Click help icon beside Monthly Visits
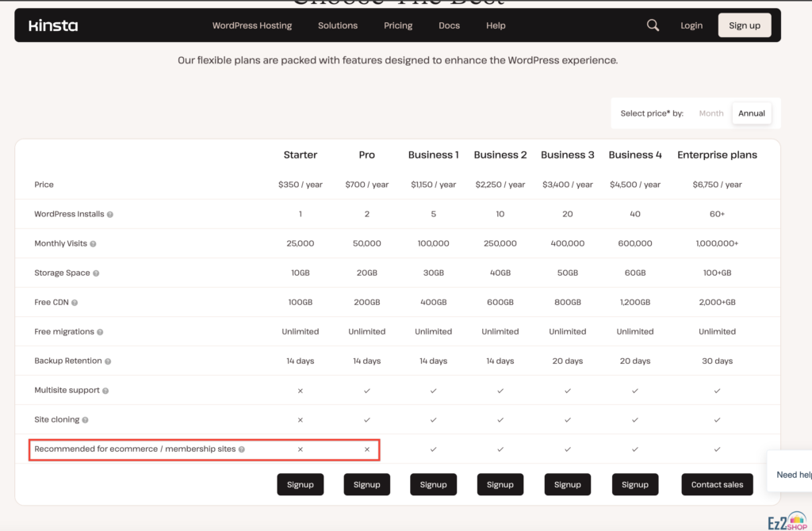This screenshot has width=812, height=531. pyautogui.click(x=93, y=244)
